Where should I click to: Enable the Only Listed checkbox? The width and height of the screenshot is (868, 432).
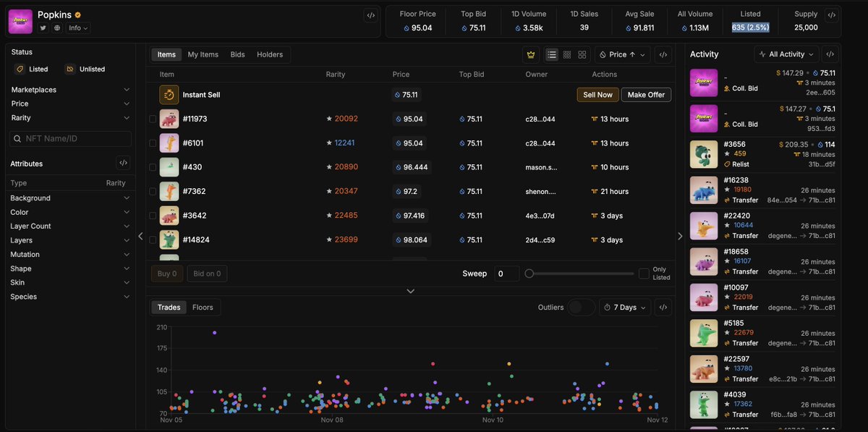point(644,274)
